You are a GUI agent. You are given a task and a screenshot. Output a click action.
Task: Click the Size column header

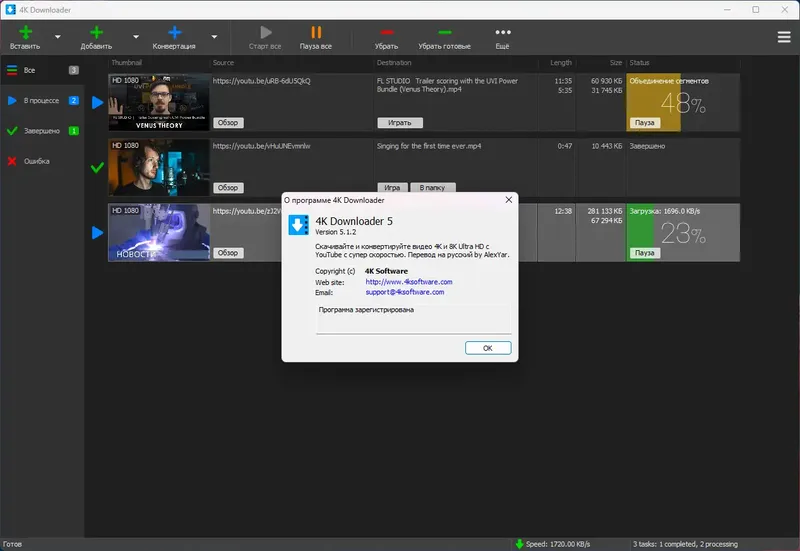[616, 63]
